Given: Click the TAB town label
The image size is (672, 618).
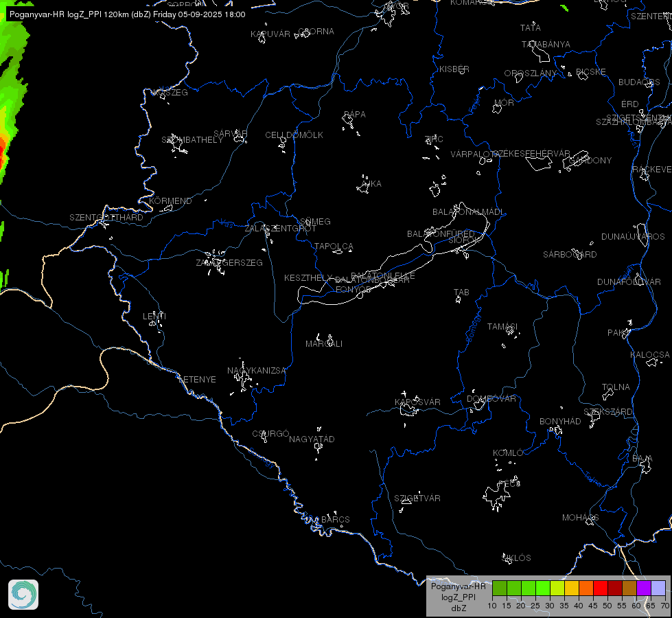Looking at the screenshot, I should point(461,293).
